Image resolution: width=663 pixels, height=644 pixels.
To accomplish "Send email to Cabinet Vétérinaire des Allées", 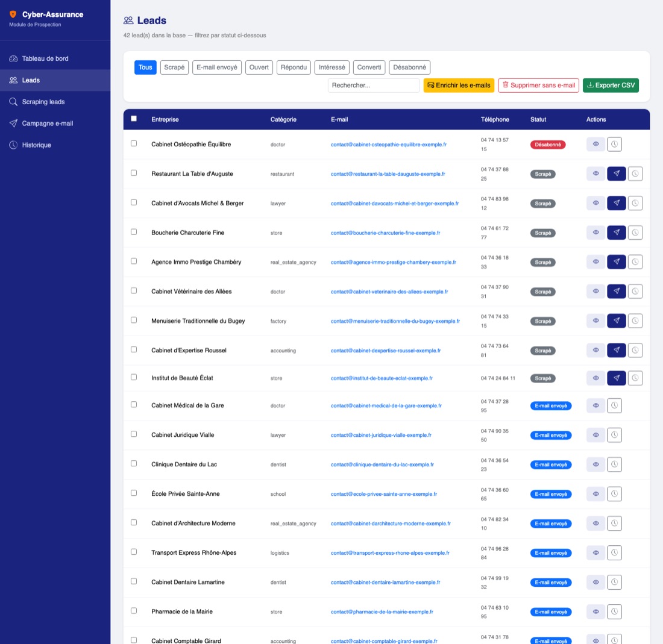I will pyautogui.click(x=617, y=291).
